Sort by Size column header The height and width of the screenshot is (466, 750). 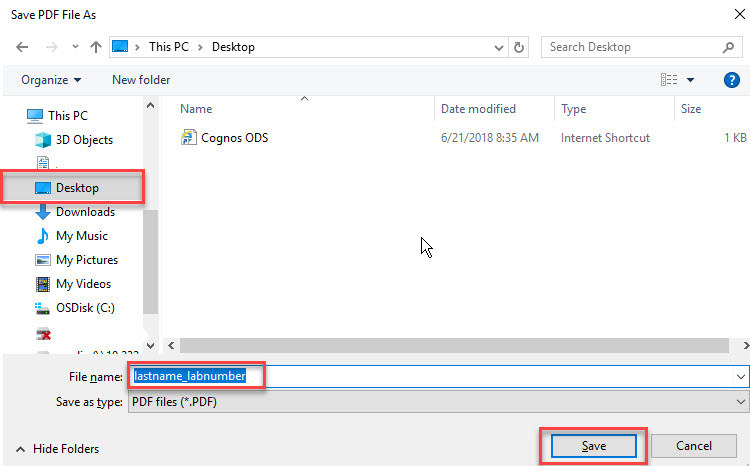[691, 109]
